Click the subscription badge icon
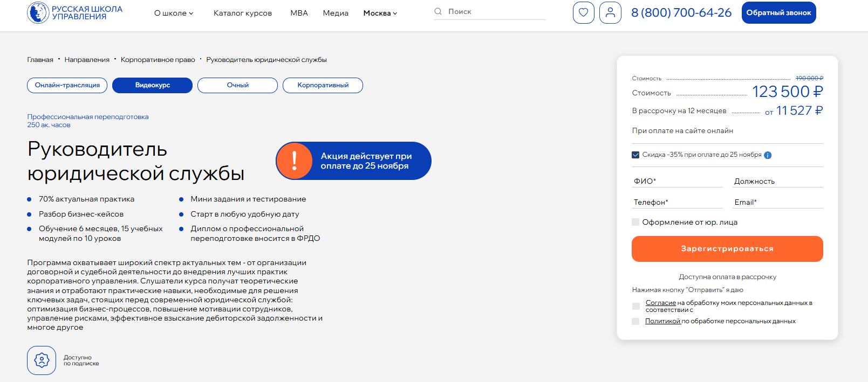The image size is (868, 382). pos(42,360)
